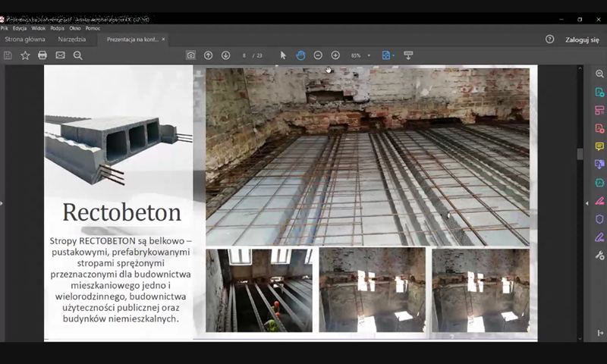607x364 pixels.
Task: Open the purple sign pen tool icon
Action: point(599,237)
